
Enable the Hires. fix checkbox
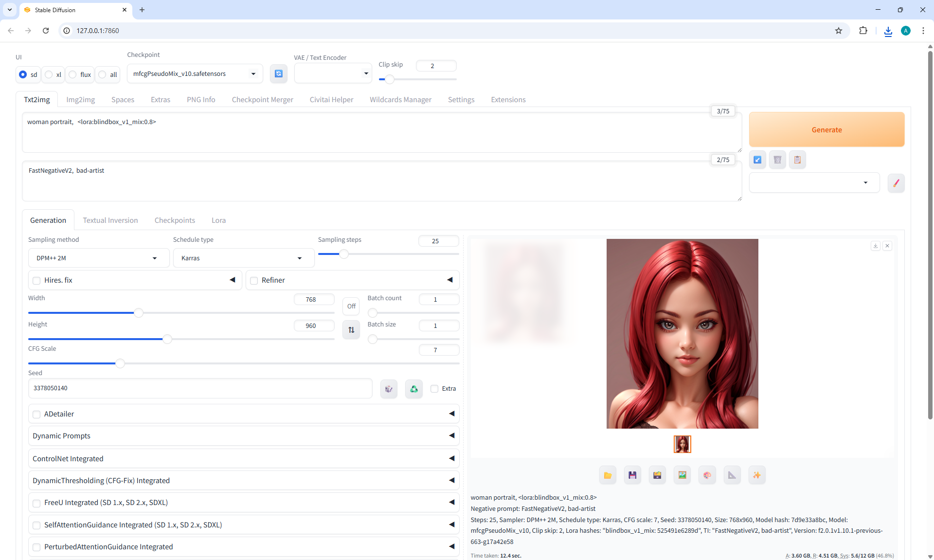tap(36, 280)
